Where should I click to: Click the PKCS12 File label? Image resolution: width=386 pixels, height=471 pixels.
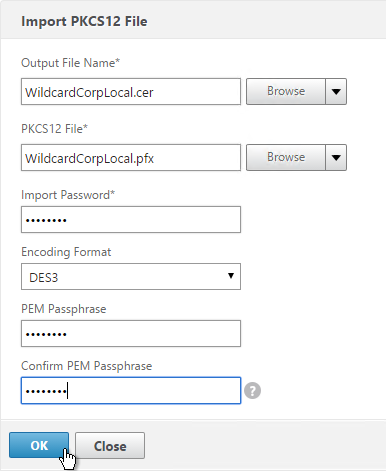coord(54,129)
